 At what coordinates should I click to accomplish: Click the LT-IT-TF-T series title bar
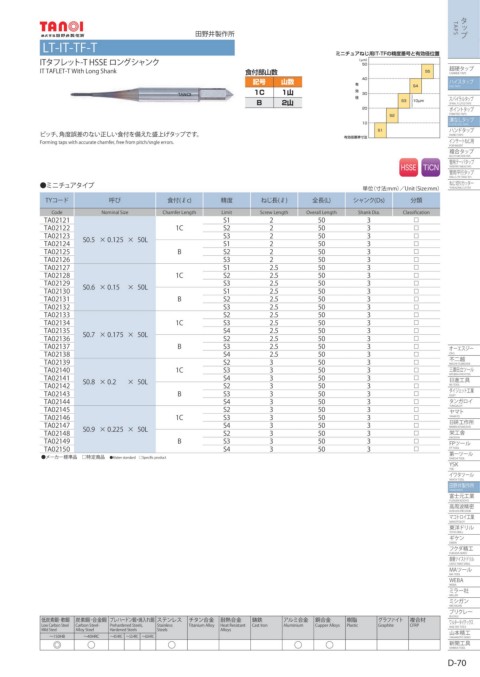(137, 47)
